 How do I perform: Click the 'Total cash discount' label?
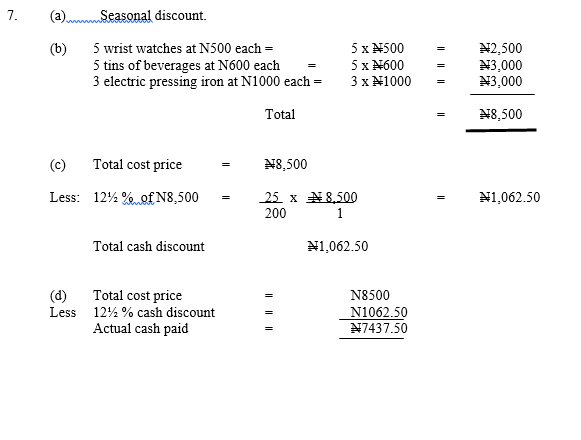pos(149,247)
